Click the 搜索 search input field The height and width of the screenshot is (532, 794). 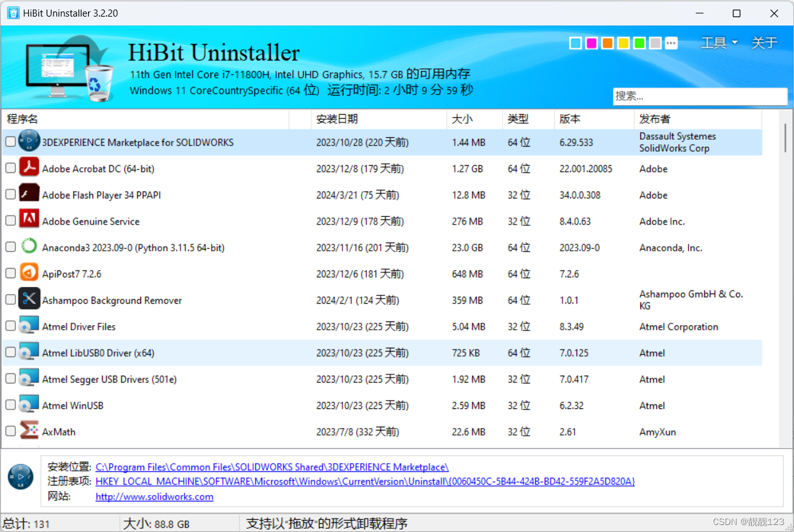pos(700,96)
